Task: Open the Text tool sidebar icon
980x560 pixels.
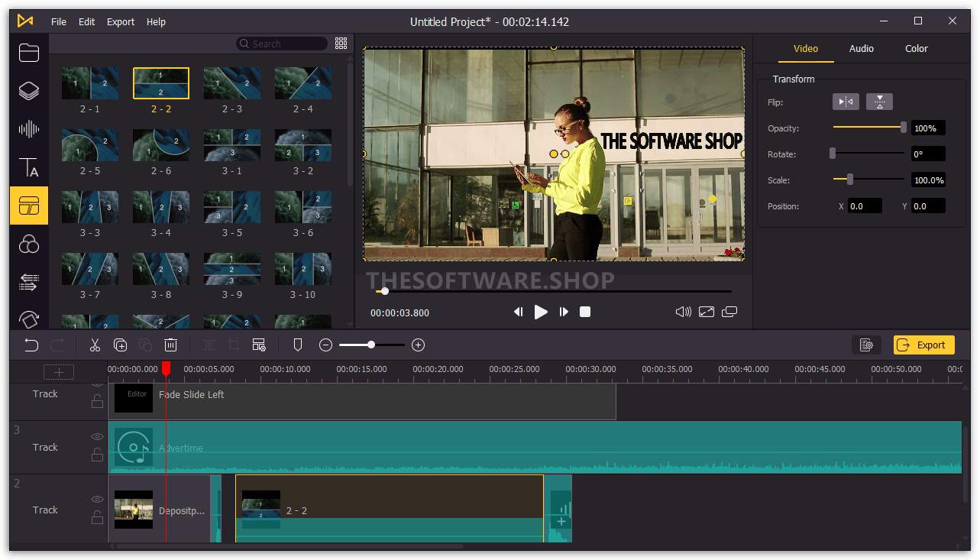Action: pyautogui.click(x=29, y=167)
